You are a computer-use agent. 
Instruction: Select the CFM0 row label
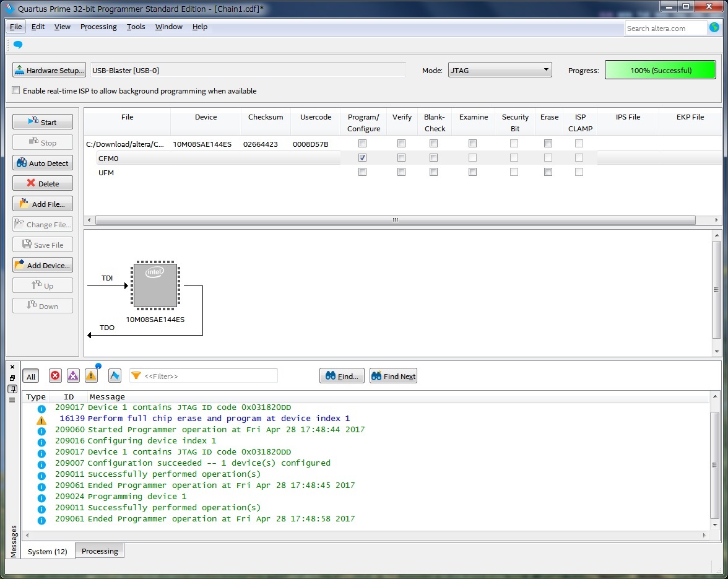(108, 159)
